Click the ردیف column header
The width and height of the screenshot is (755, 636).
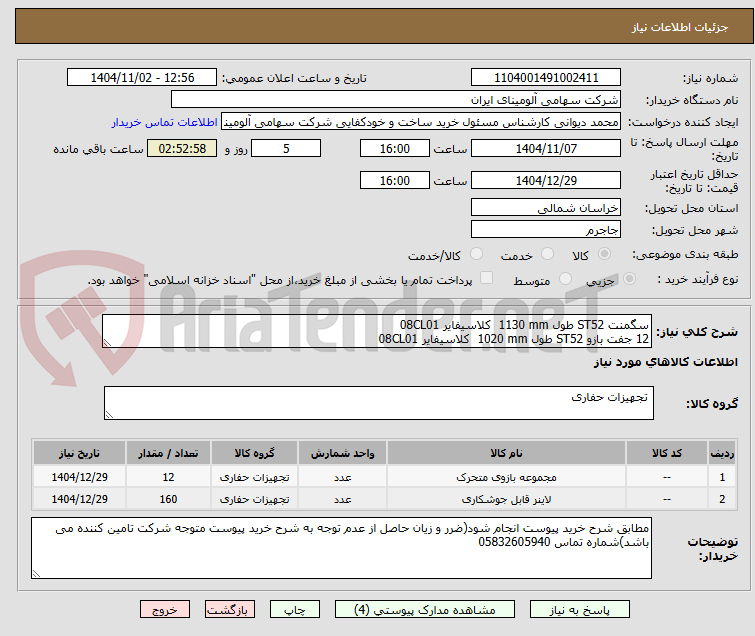(x=722, y=453)
